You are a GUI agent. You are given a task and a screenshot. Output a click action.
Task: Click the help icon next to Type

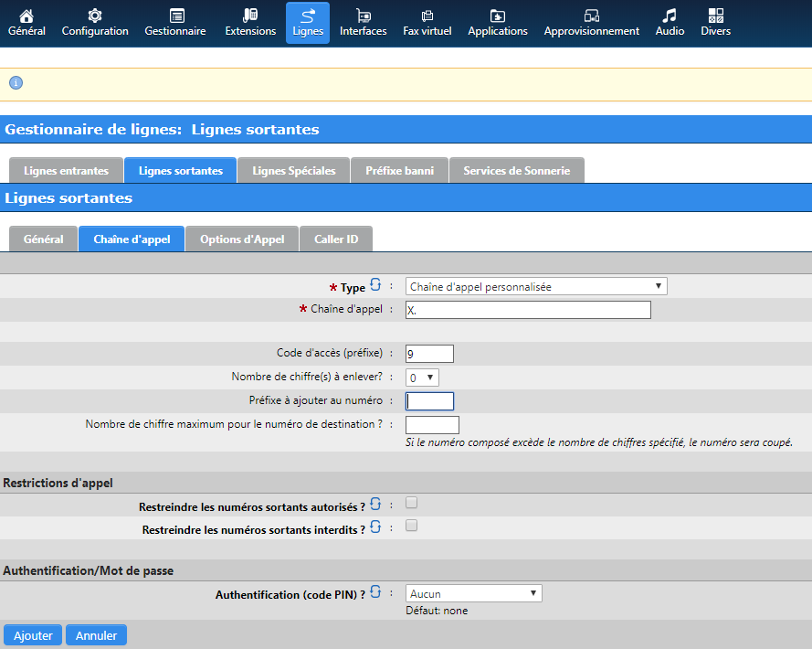375,286
